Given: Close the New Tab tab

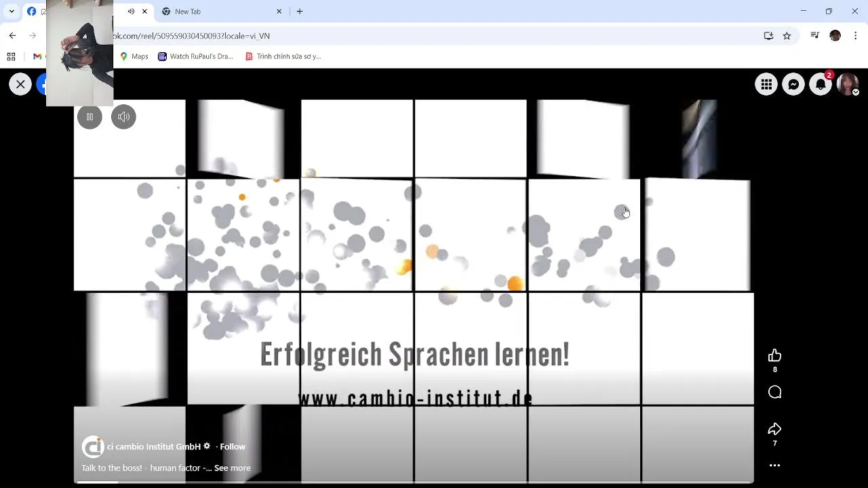Looking at the screenshot, I should point(279,12).
